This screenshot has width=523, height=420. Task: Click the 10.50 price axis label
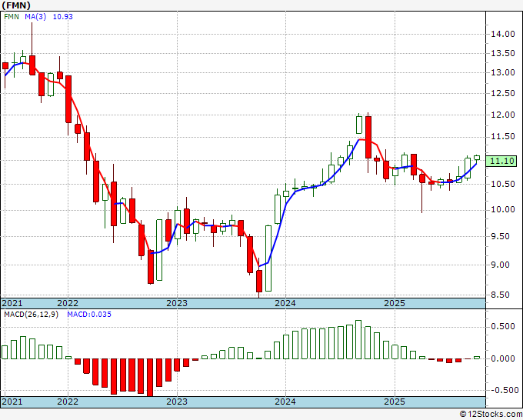click(503, 184)
